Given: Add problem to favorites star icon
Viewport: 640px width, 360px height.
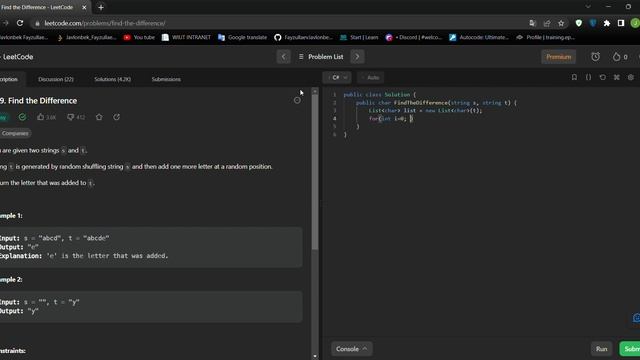Looking at the screenshot, I should click(x=99, y=117).
